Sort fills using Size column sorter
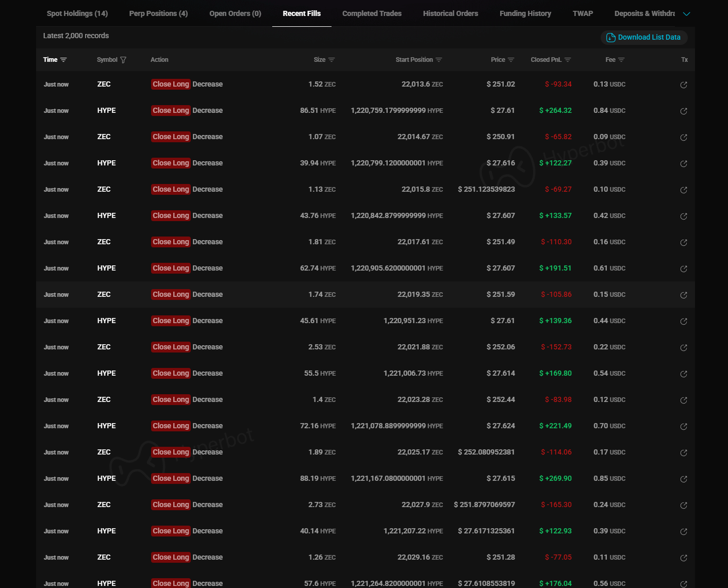The image size is (728, 588). coord(332,60)
